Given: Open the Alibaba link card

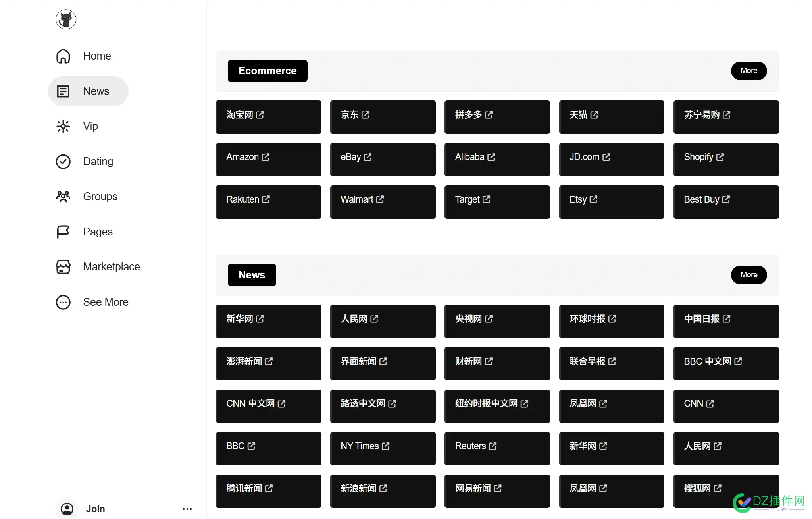Looking at the screenshot, I should [x=497, y=160].
